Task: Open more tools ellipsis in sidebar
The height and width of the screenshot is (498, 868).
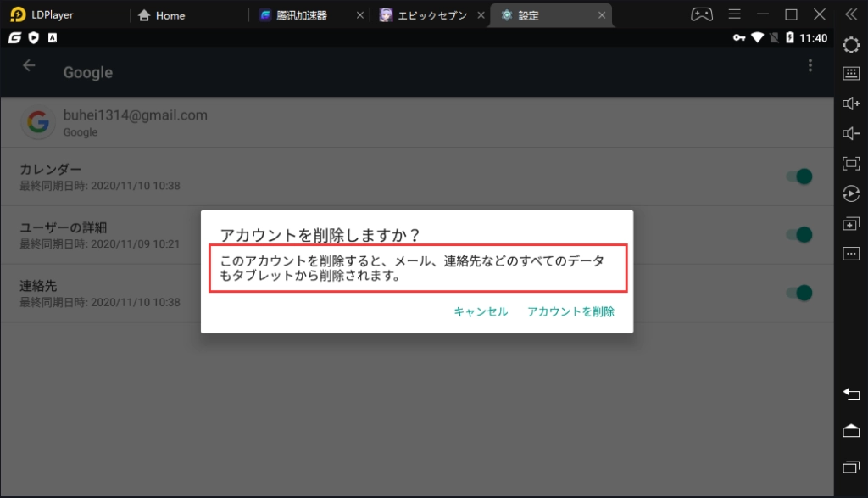Action: (851, 254)
